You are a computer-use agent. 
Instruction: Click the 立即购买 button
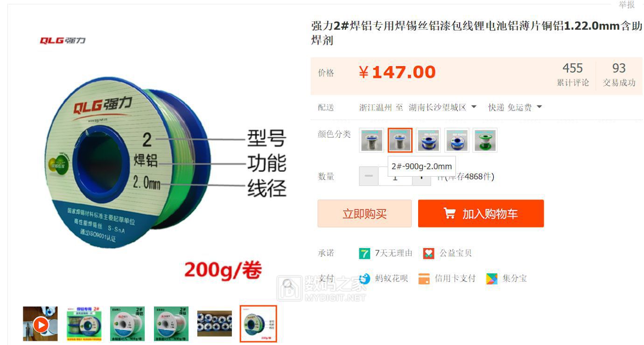tap(364, 214)
